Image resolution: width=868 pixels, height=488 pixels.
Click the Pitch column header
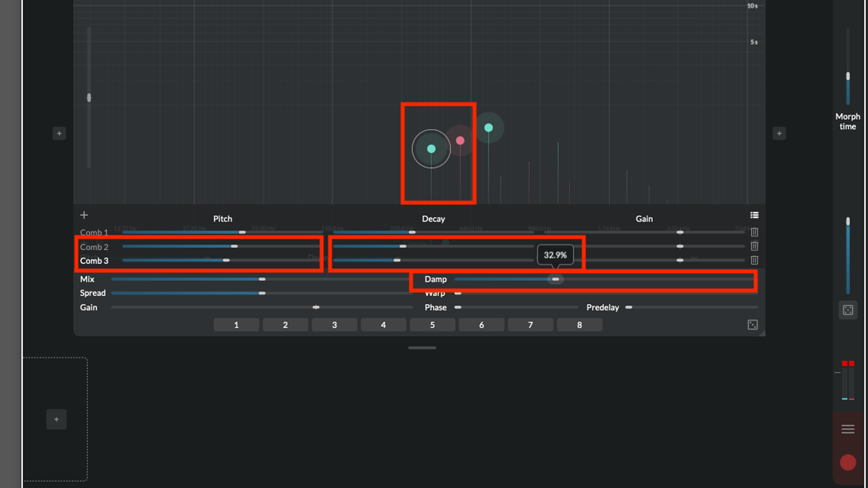coord(222,219)
